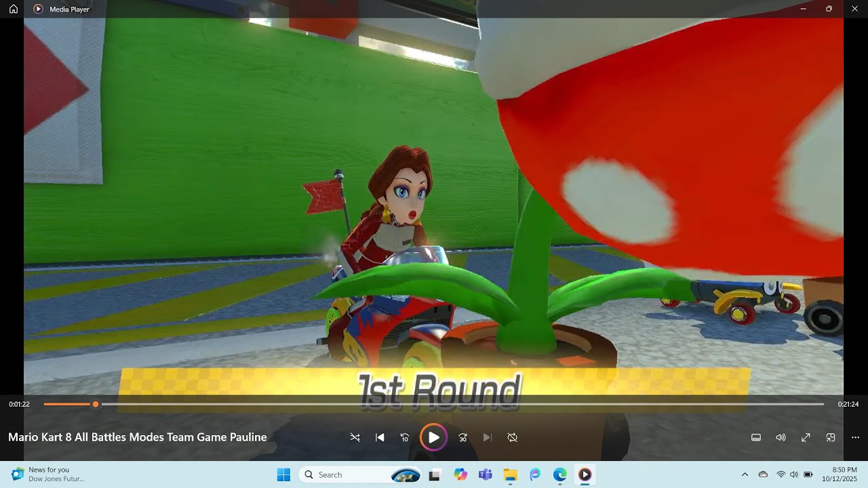
Task: Click the orange playback position knob
Action: point(96,404)
